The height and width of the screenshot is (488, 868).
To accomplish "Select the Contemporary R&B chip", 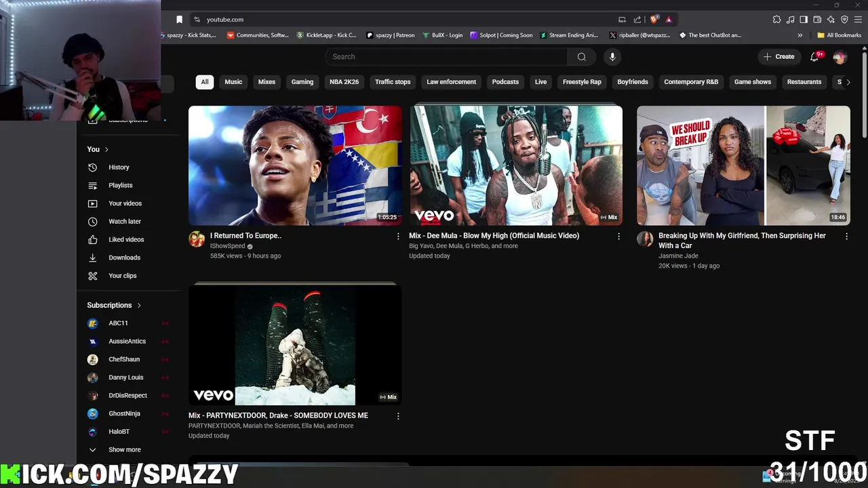I will point(691,82).
